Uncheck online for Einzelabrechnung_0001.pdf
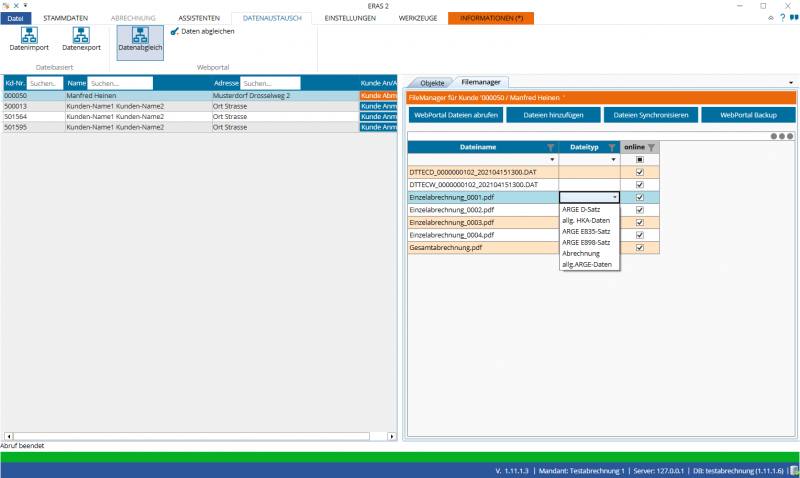The image size is (800, 478). pyautogui.click(x=640, y=197)
